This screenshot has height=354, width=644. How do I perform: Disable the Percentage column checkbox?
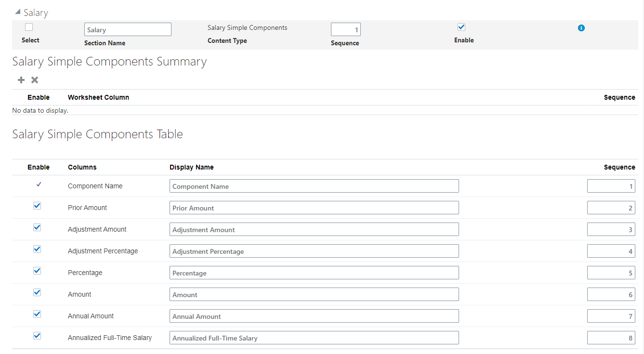(37, 271)
